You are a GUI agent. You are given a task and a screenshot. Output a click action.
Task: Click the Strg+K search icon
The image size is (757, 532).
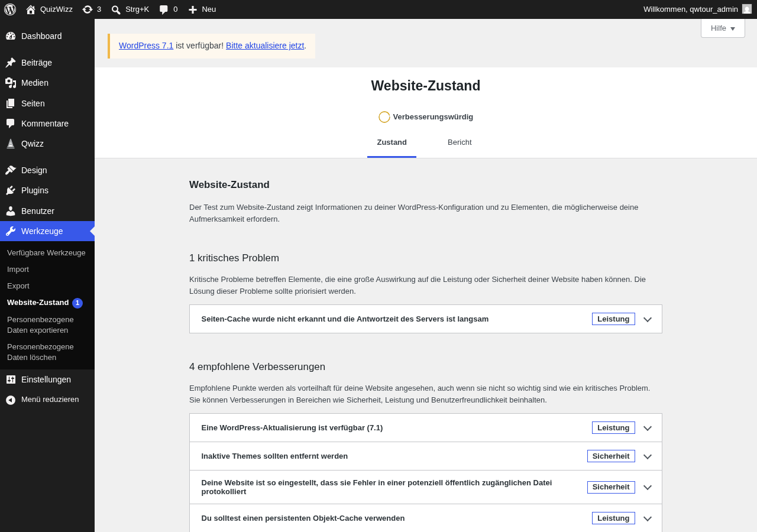coord(116,9)
